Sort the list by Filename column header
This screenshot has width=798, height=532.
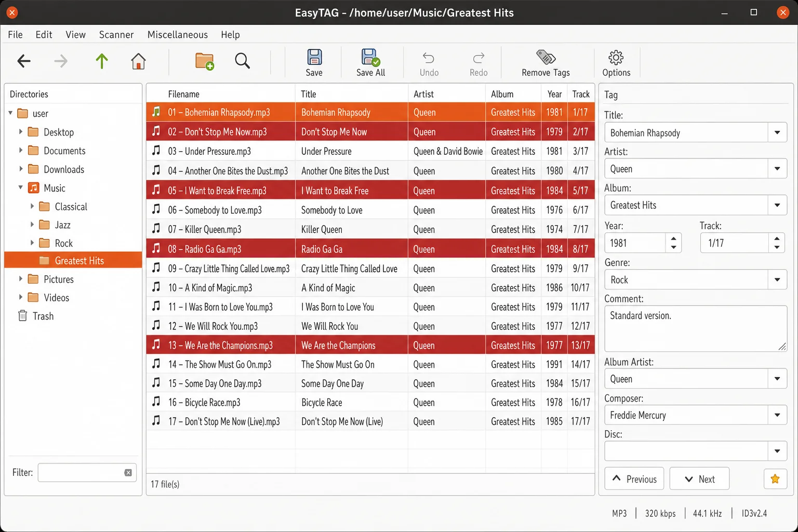point(221,94)
